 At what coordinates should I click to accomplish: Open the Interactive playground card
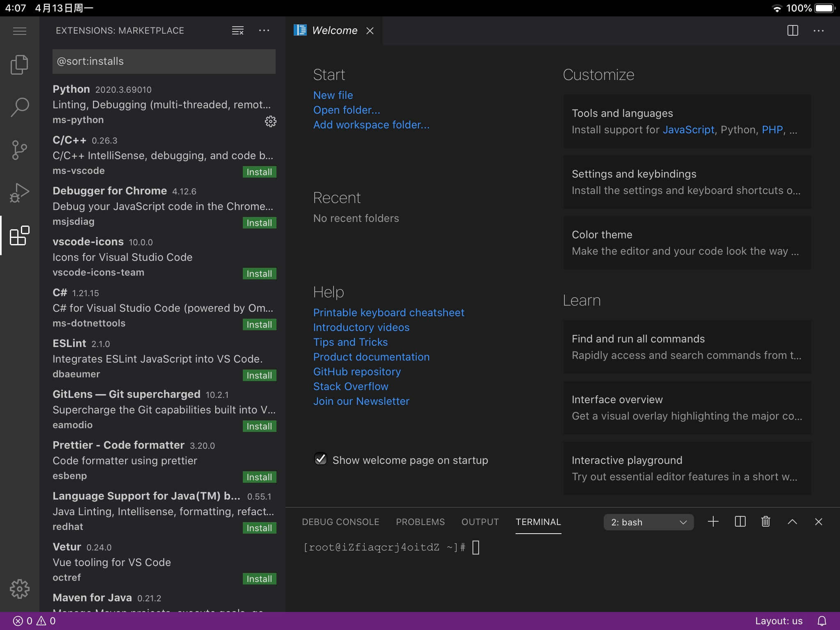pos(687,468)
